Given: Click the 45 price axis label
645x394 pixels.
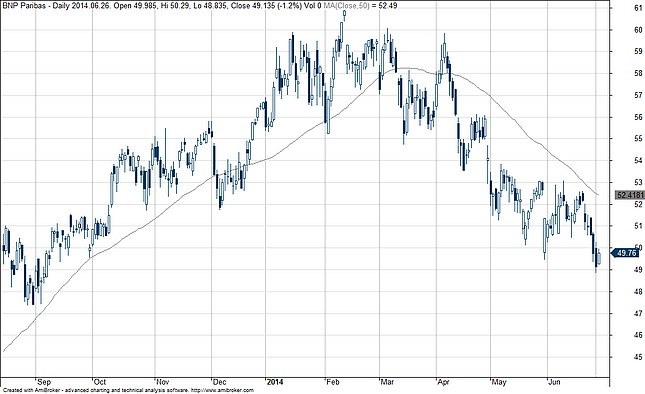Looking at the screenshot, I should [638, 357].
